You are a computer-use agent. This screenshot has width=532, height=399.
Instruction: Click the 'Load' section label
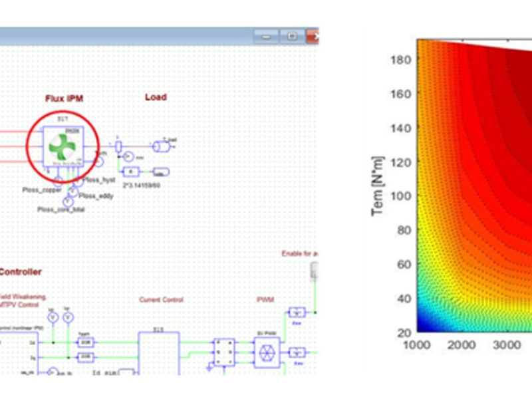(x=156, y=97)
